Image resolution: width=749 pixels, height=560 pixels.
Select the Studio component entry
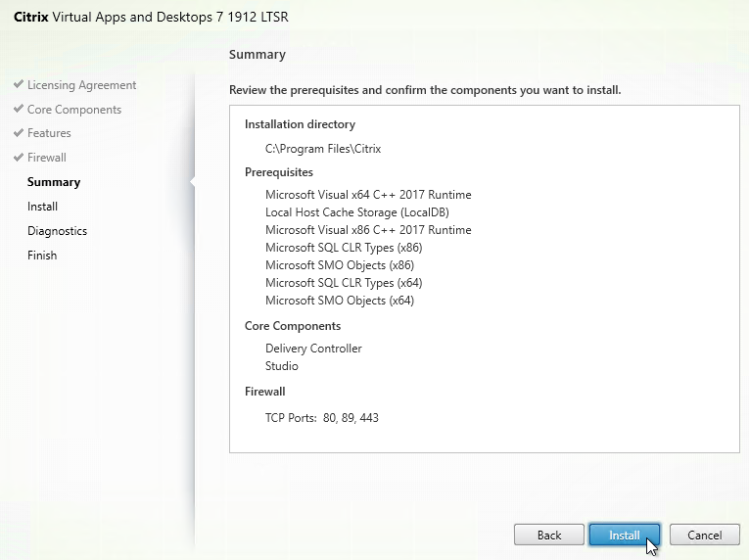coord(281,366)
